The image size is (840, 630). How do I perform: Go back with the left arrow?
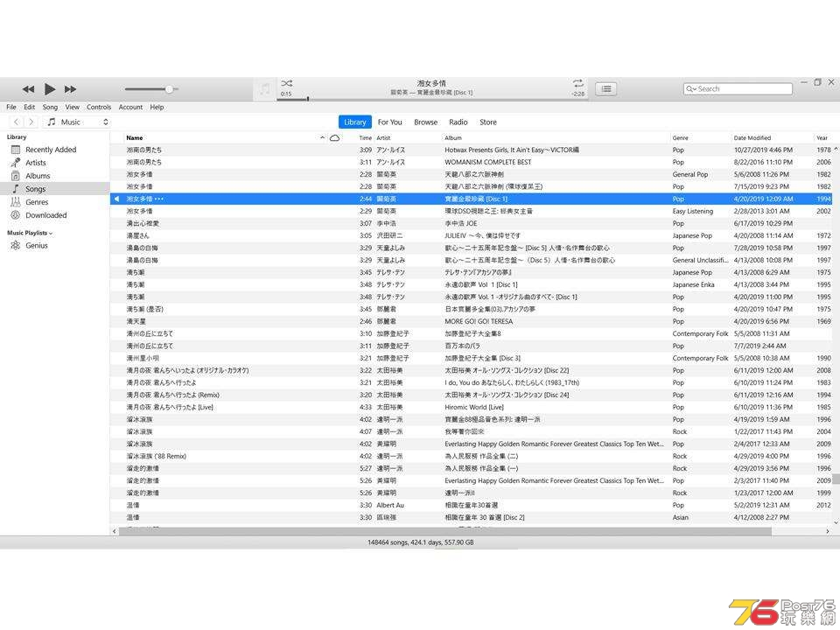tap(16, 122)
